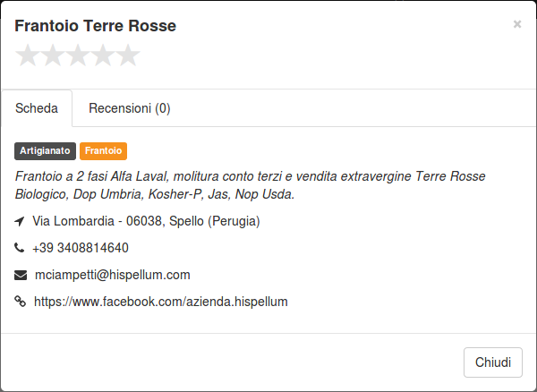The width and height of the screenshot is (537, 392).
Task: Click the envelope email icon
Action: pyautogui.click(x=21, y=275)
